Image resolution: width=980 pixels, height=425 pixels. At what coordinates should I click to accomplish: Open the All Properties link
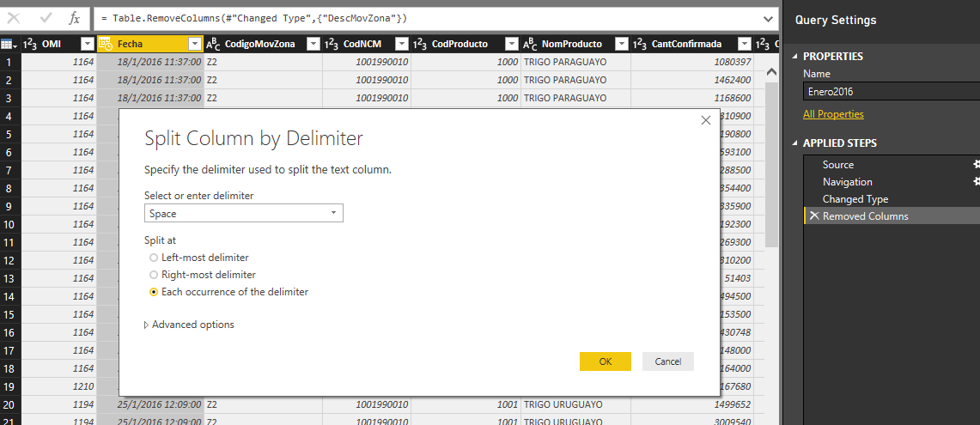coord(833,114)
